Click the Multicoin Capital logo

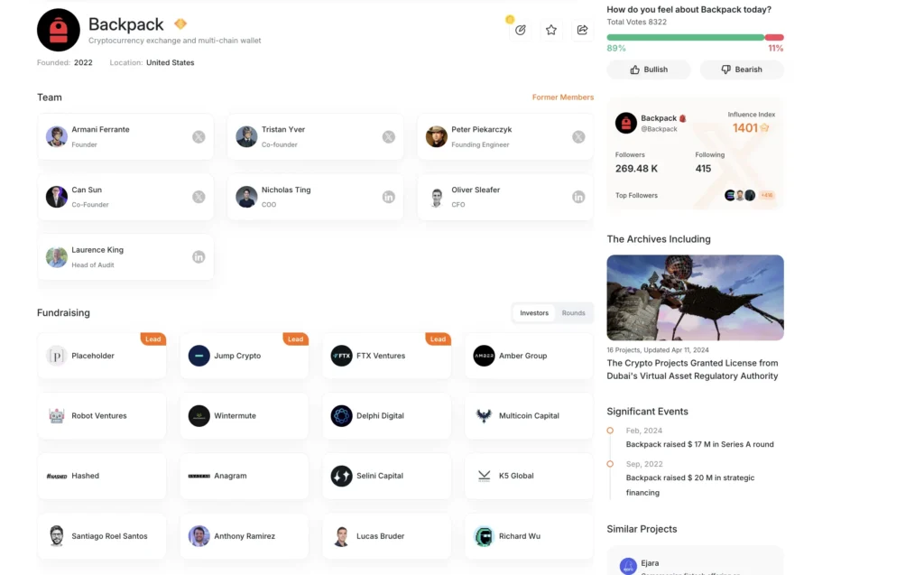(x=484, y=416)
